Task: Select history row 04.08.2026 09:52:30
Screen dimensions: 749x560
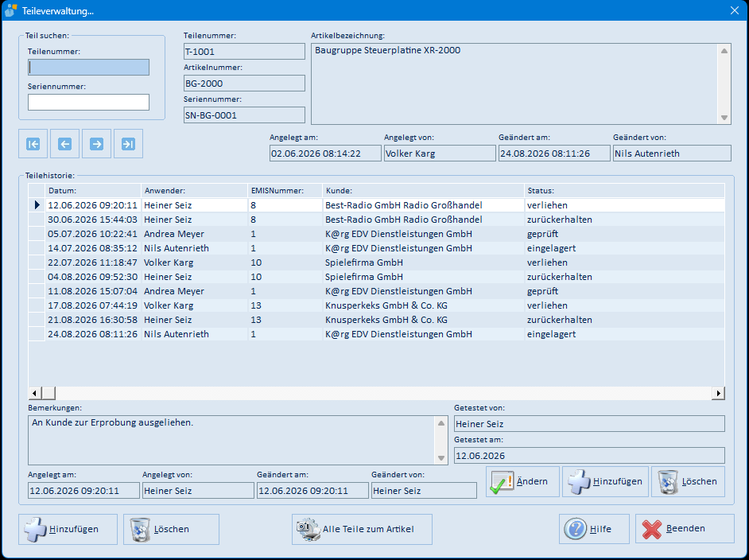Action: [376, 277]
